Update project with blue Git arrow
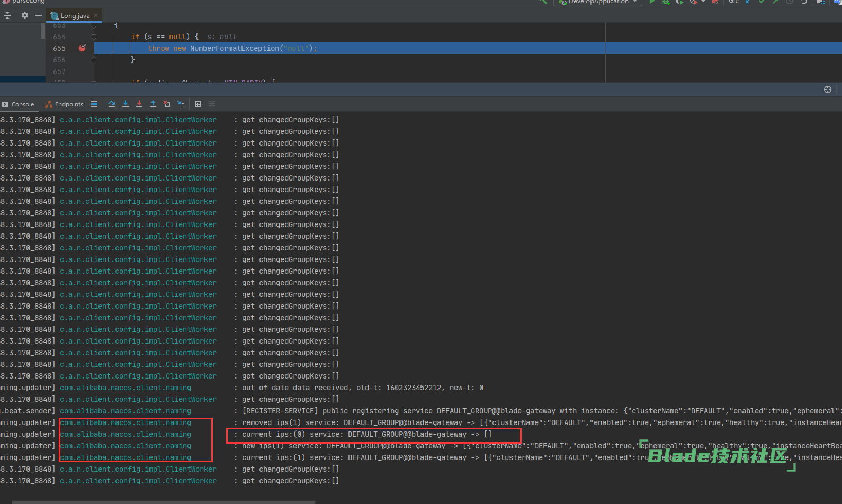Screen dimensions: 842x504 coord(748,2)
